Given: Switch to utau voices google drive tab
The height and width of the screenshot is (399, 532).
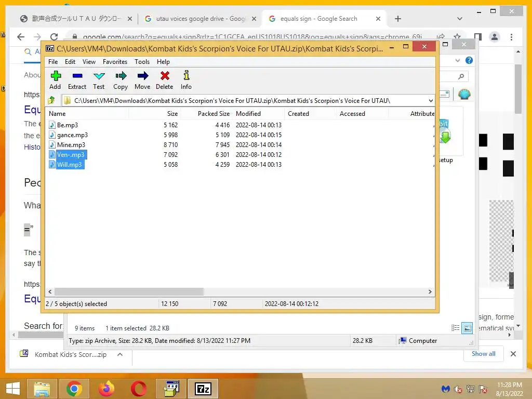Looking at the screenshot, I should click(x=200, y=19).
